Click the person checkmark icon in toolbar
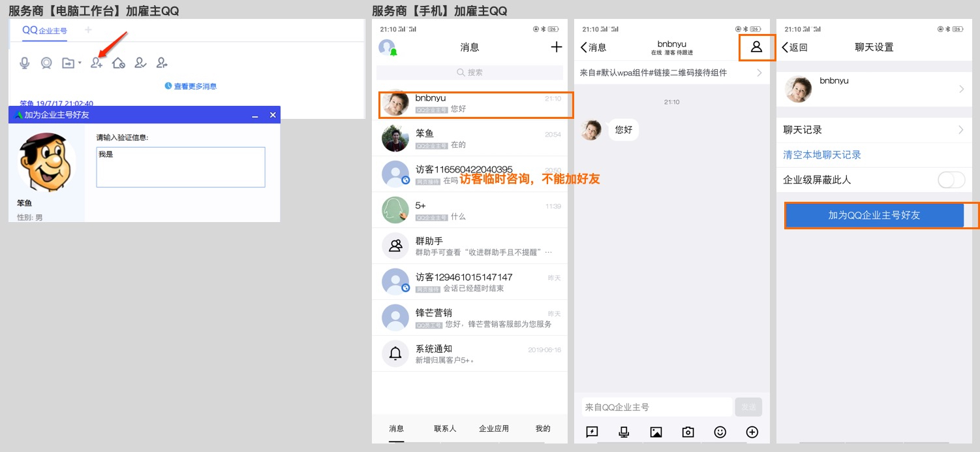 pyautogui.click(x=140, y=63)
